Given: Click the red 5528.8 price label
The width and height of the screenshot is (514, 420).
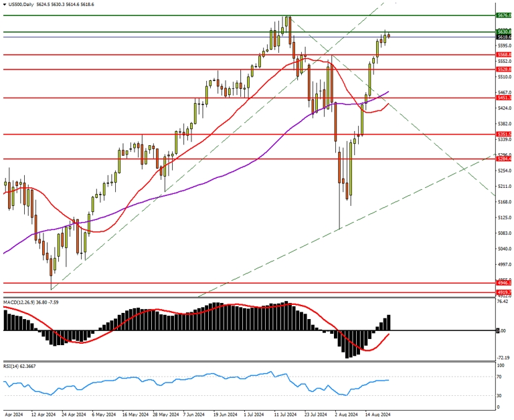Looking at the screenshot, I should point(504,69).
